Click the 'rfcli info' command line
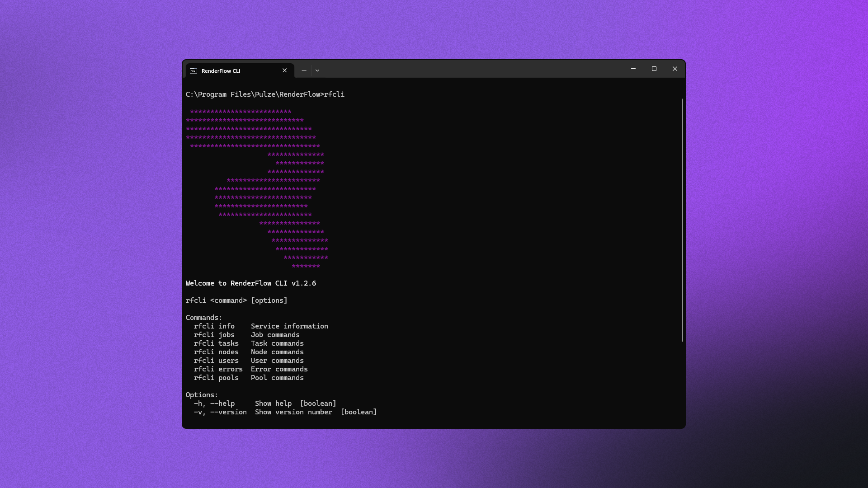Image resolution: width=868 pixels, height=488 pixels. click(x=261, y=326)
